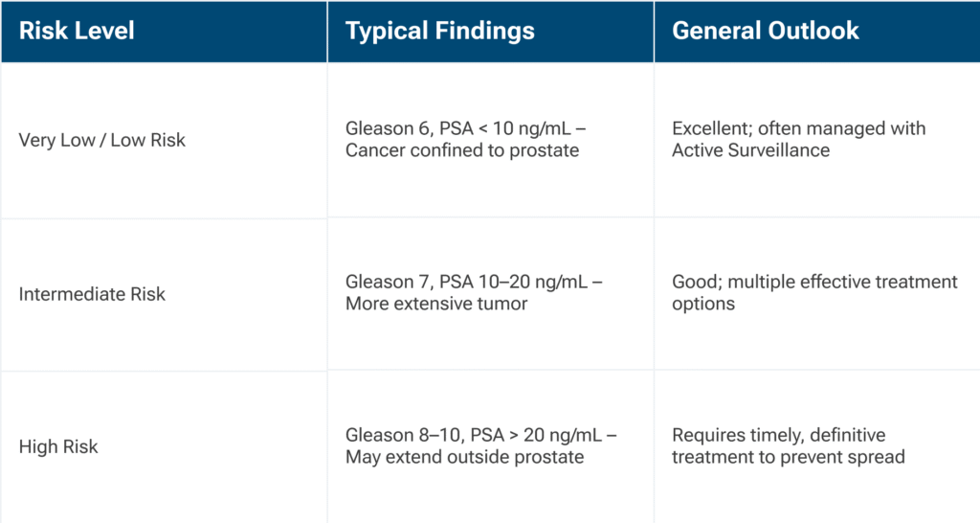Click the "Requires timely, definitive" text
This screenshot has width=980, height=523.
[779, 436]
